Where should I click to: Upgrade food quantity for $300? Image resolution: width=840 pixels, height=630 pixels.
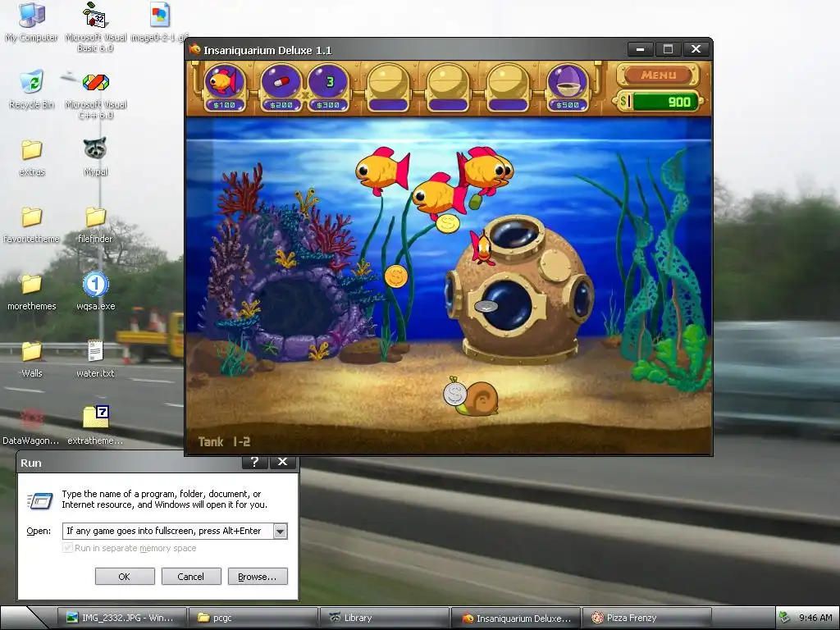[x=328, y=85]
